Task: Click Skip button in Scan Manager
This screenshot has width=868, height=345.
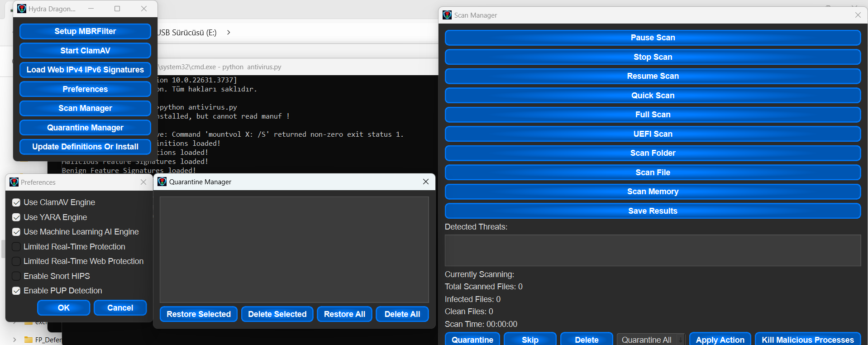Action: [x=530, y=340]
